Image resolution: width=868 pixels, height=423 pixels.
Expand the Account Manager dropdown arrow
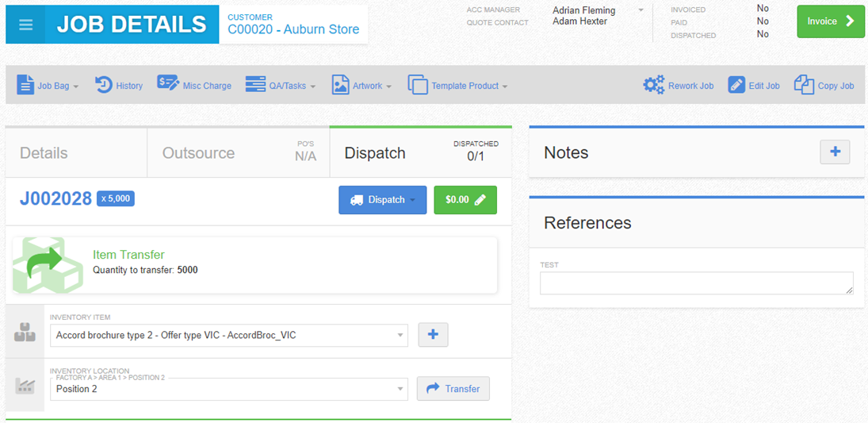pyautogui.click(x=640, y=10)
